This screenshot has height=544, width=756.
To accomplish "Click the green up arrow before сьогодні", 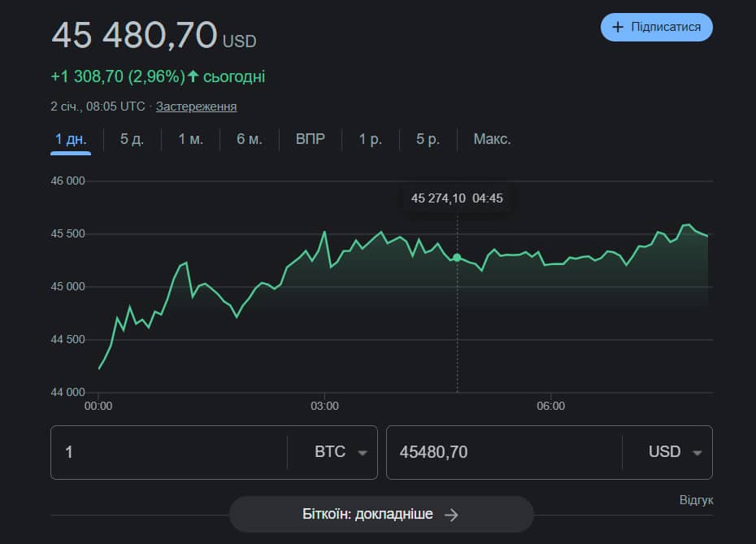I will click(x=193, y=76).
